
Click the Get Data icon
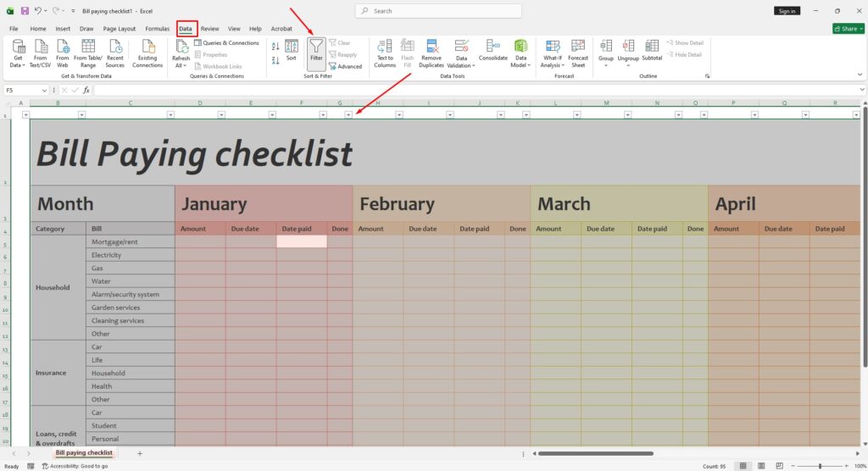point(18,53)
